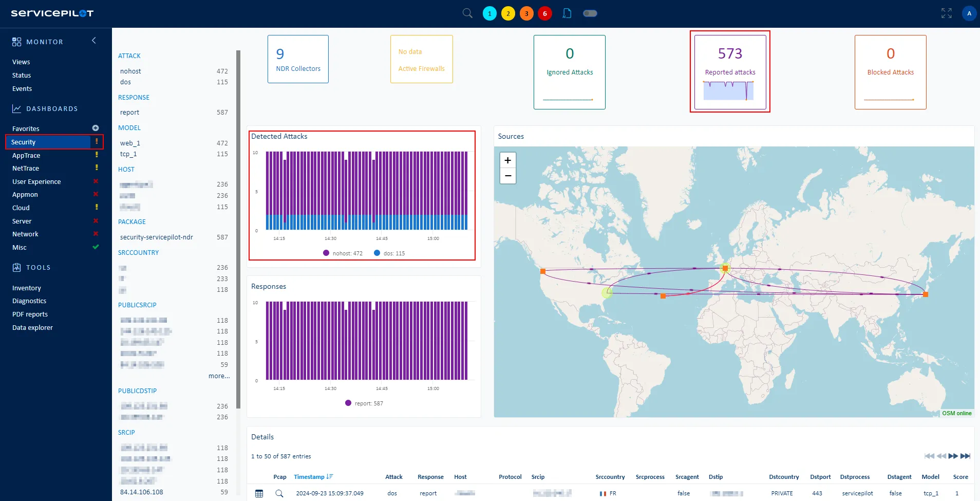The width and height of the screenshot is (980, 501).
Task: Toggle the switch in the top bar
Action: coord(590,13)
